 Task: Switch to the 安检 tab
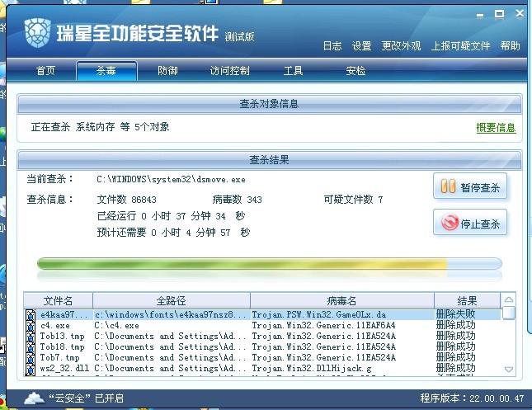pos(355,71)
